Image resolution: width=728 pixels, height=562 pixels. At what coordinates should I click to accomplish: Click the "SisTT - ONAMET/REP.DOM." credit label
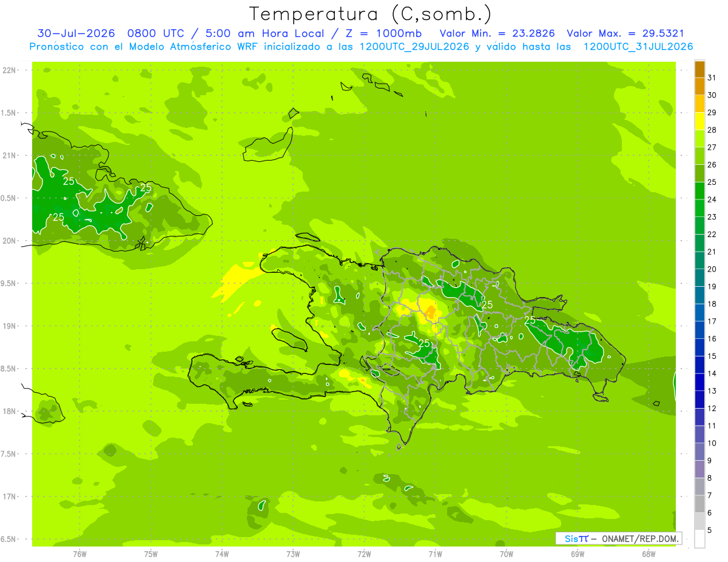[x=618, y=538]
